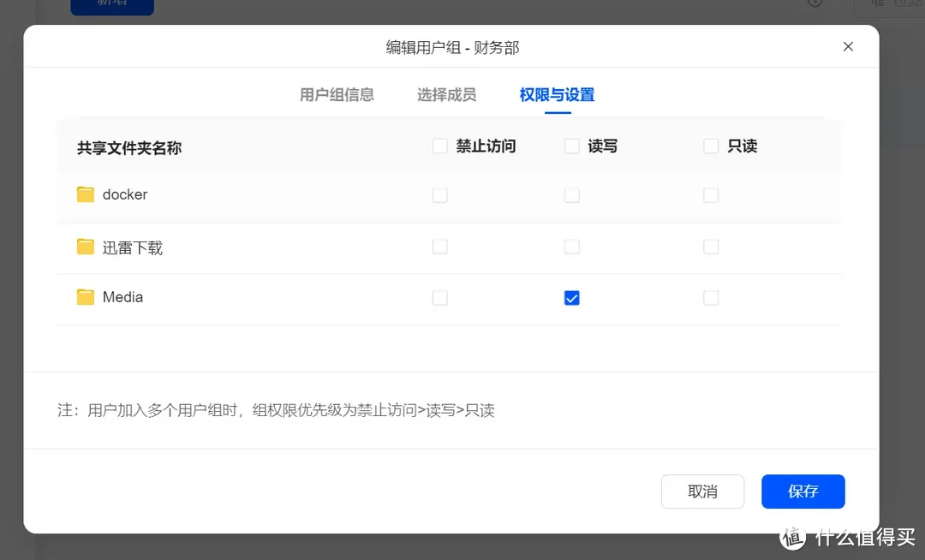Switch to the 用户组信息 tab
925x560 pixels.
coord(337,95)
